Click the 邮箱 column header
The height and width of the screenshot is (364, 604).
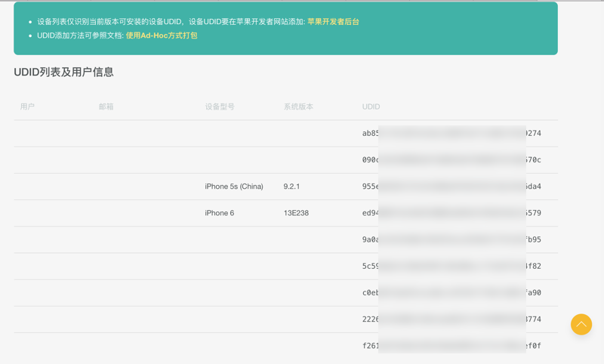[x=106, y=106]
